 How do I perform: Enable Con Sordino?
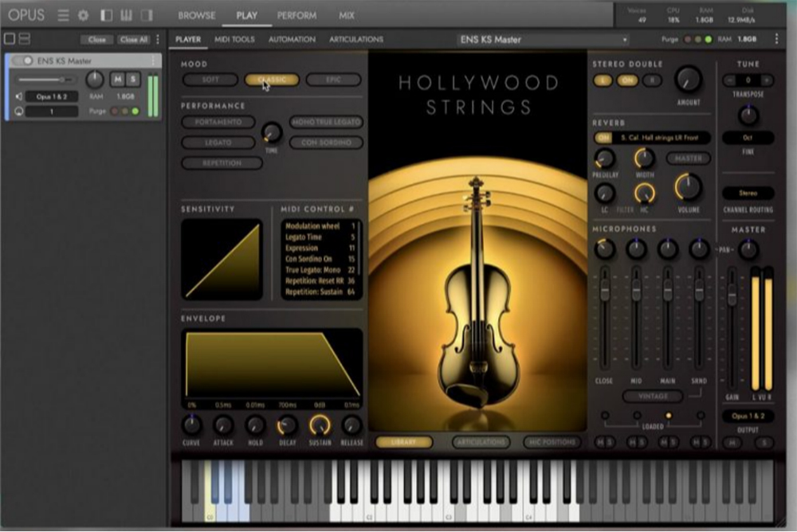click(x=326, y=143)
